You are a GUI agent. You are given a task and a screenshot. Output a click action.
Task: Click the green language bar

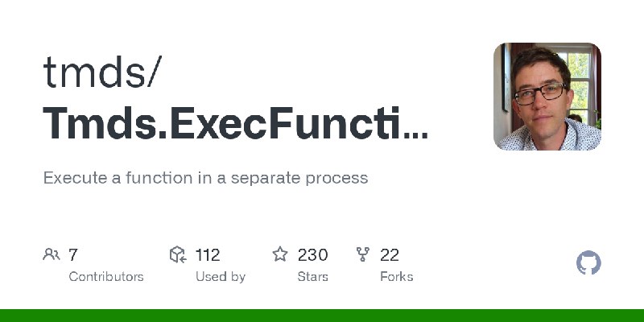point(322,316)
